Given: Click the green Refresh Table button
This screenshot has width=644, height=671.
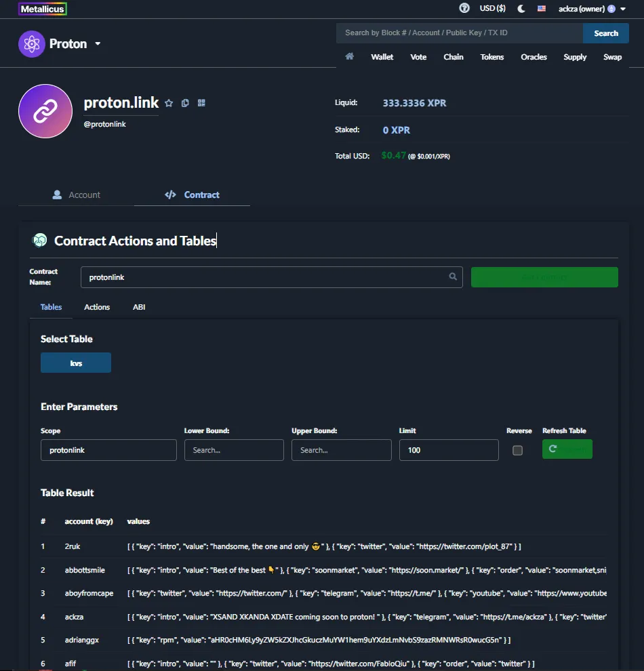Looking at the screenshot, I should [567, 449].
